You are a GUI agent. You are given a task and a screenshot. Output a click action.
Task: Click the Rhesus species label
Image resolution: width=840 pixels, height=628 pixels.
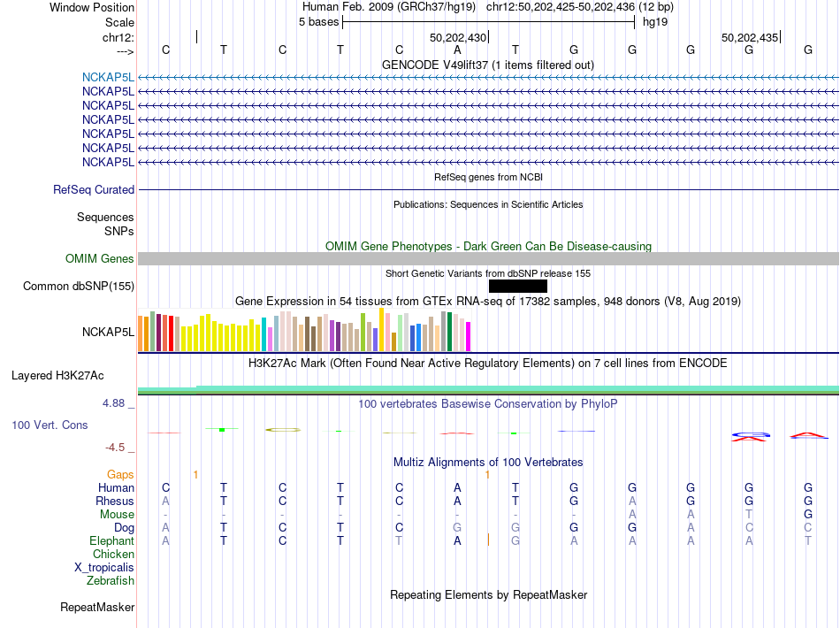[x=115, y=501]
